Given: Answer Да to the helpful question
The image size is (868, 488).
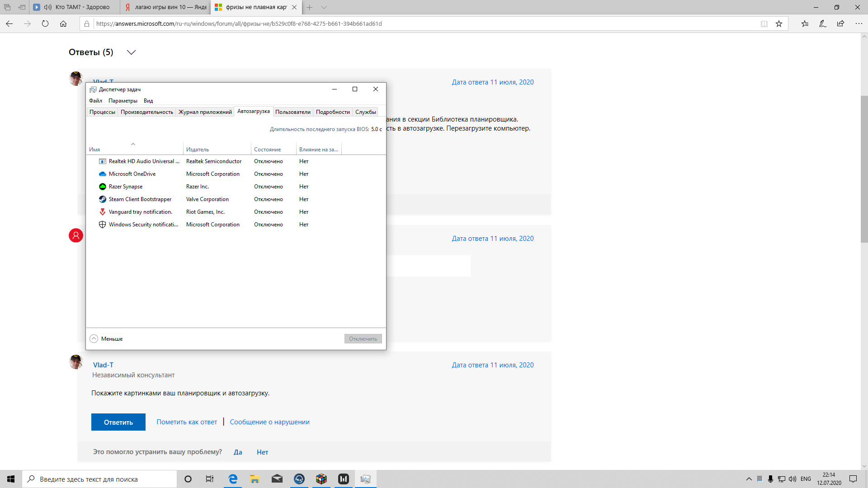Looking at the screenshot, I should pos(238,452).
